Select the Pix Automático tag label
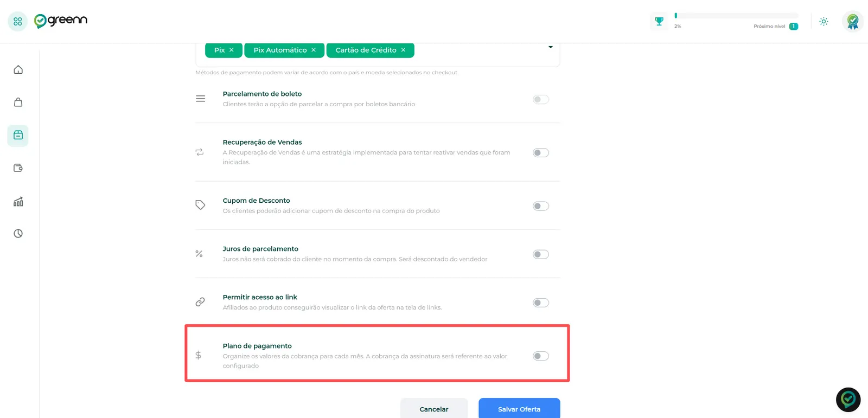This screenshot has width=868, height=418. 280,50
